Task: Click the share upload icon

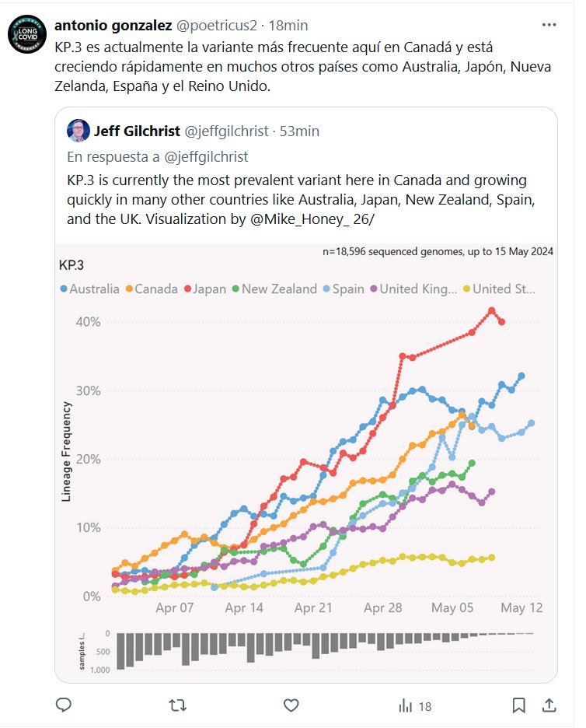Action: click(x=548, y=705)
